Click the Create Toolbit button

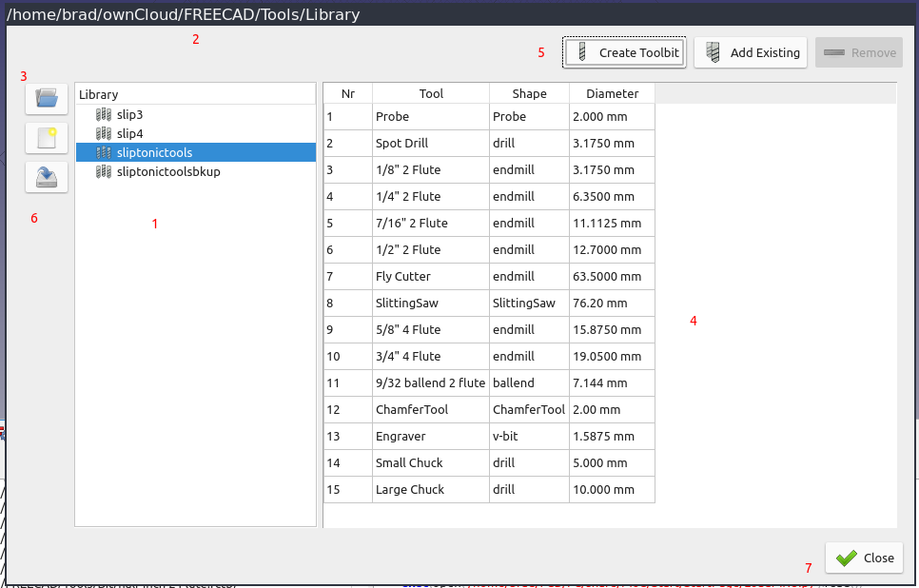tap(624, 52)
